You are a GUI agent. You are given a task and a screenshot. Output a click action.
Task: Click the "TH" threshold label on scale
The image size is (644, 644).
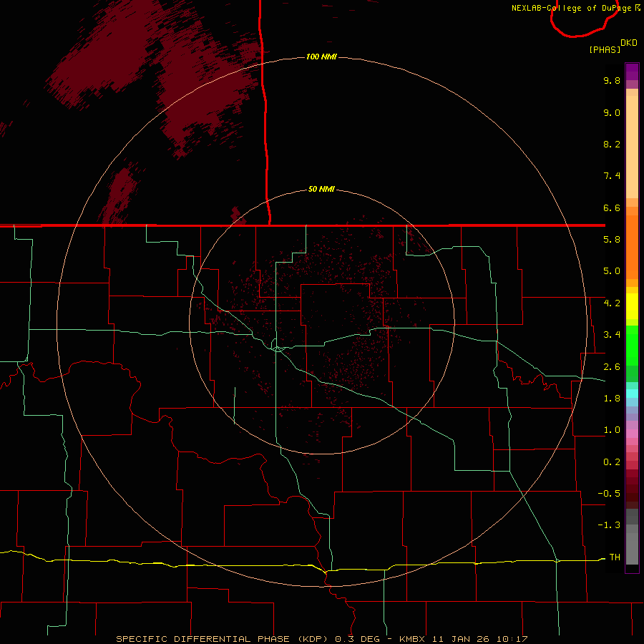[x=615, y=557]
